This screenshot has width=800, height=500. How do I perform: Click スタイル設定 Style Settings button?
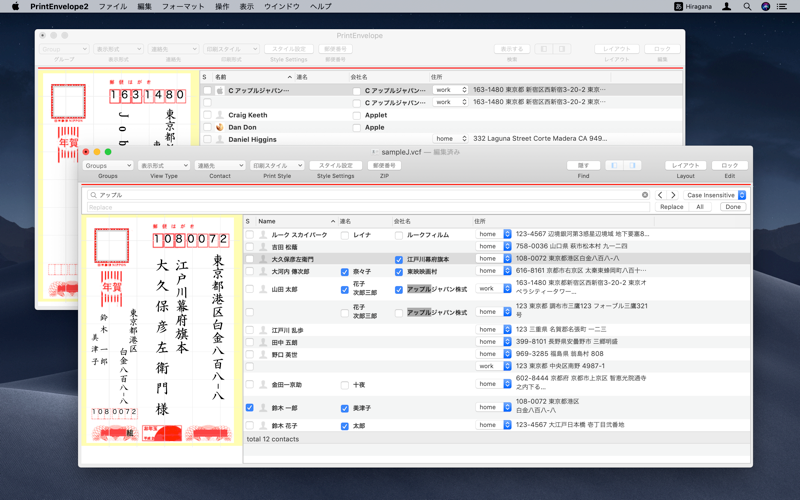coord(336,165)
